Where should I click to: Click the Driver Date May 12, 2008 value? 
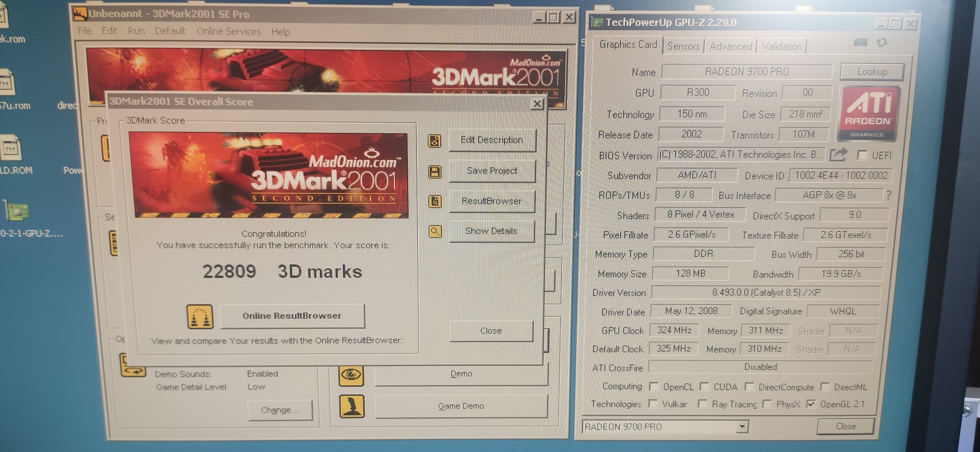click(691, 311)
